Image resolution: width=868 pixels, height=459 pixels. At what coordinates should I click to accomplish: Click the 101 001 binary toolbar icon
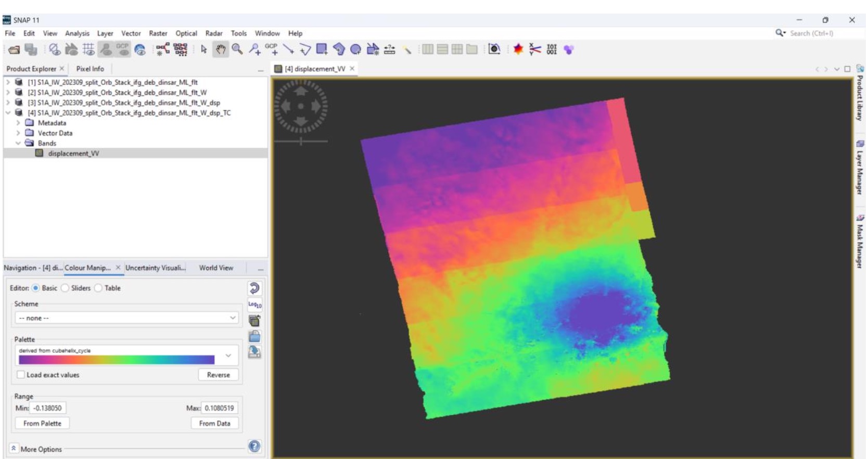552,49
